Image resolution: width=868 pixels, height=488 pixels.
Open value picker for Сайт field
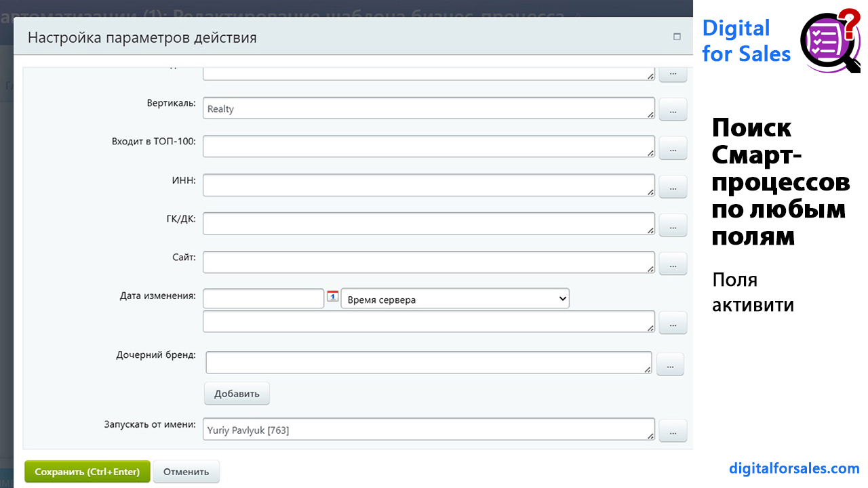(673, 264)
